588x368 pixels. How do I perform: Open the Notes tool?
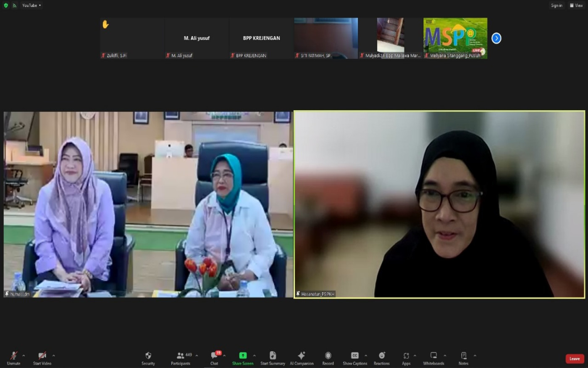coord(463,358)
